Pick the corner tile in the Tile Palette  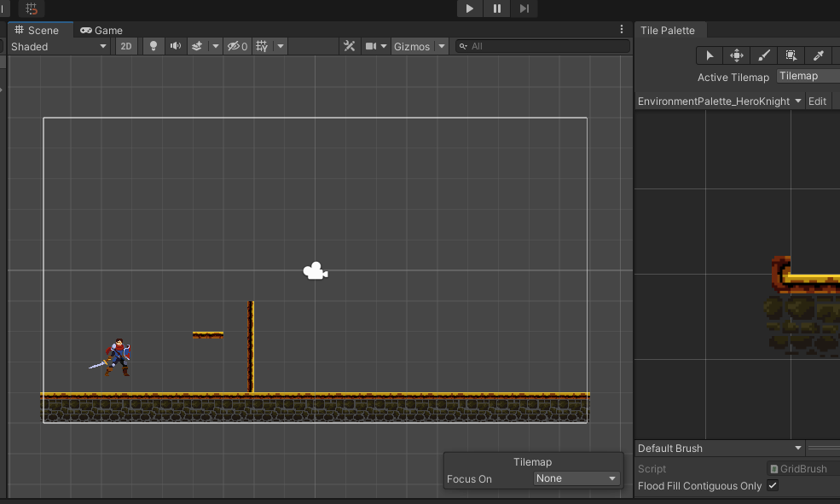[x=780, y=274]
